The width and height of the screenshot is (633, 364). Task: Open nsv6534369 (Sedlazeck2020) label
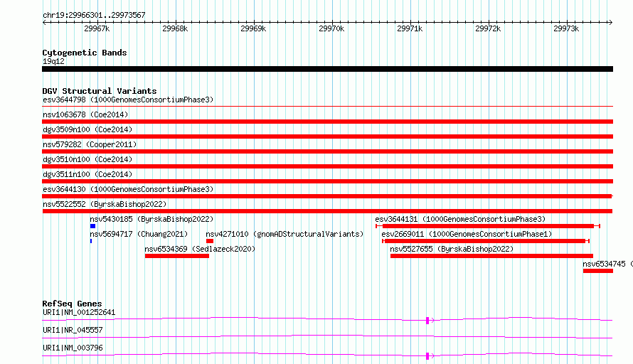pos(200,249)
